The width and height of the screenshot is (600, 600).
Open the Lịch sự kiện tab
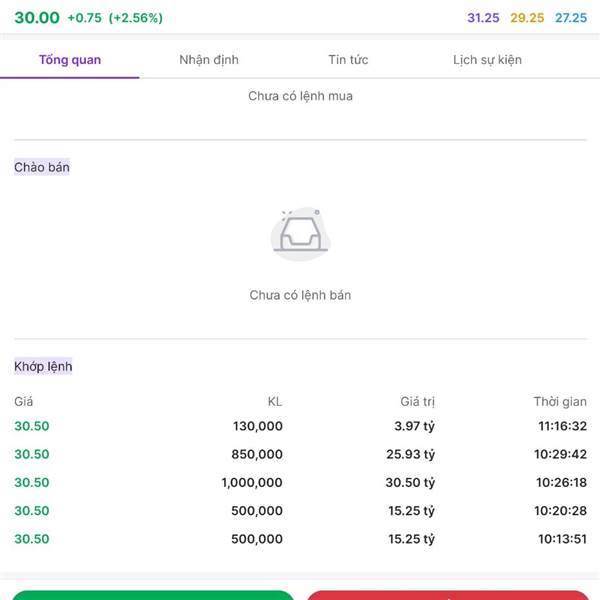tap(487, 60)
